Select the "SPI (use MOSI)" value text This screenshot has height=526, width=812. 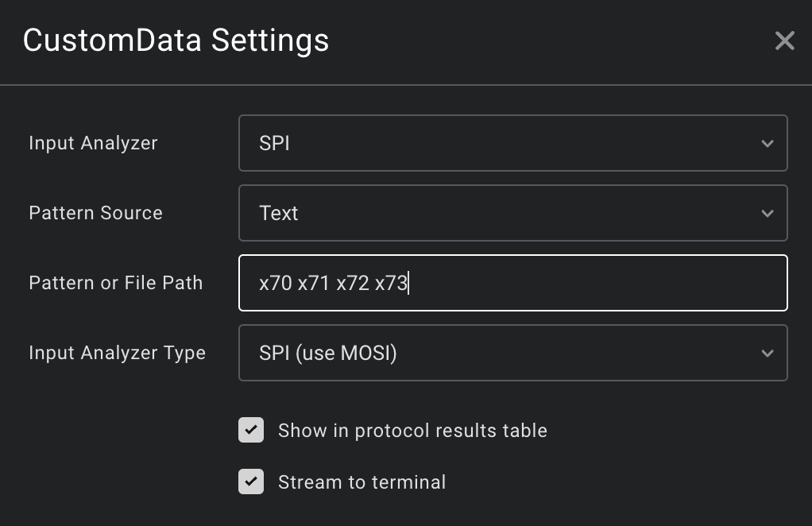pyautogui.click(x=327, y=353)
